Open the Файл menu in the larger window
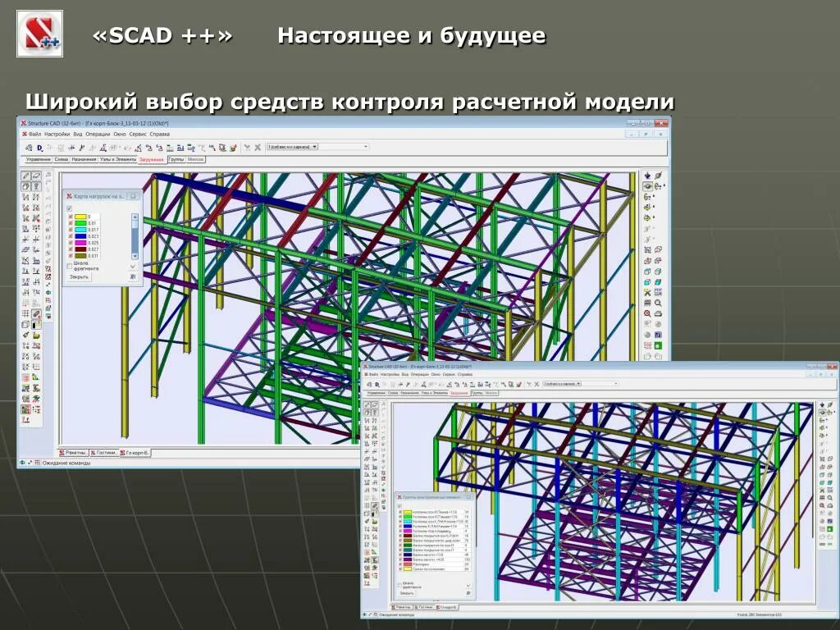The image size is (840, 630). (x=34, y=134)
